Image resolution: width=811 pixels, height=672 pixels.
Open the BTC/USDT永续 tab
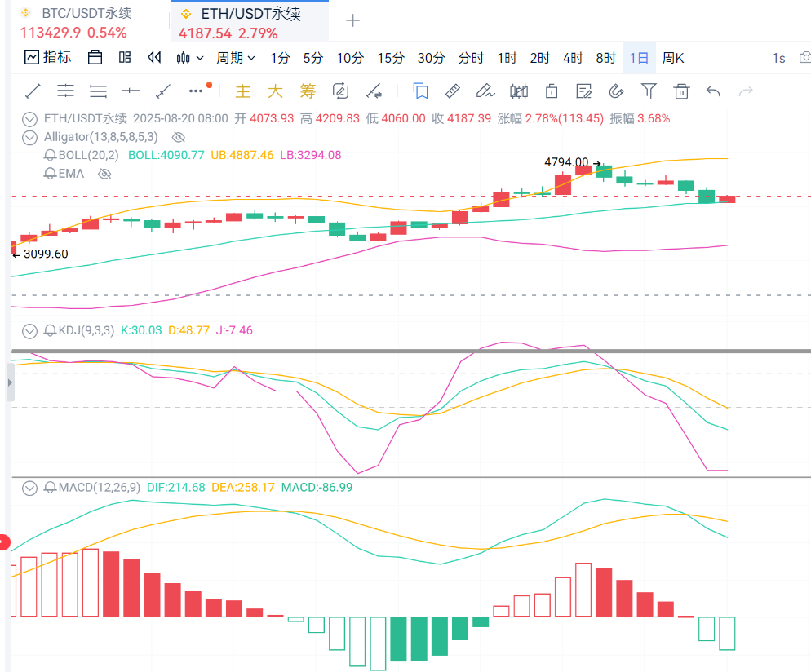tap(86, 22)
